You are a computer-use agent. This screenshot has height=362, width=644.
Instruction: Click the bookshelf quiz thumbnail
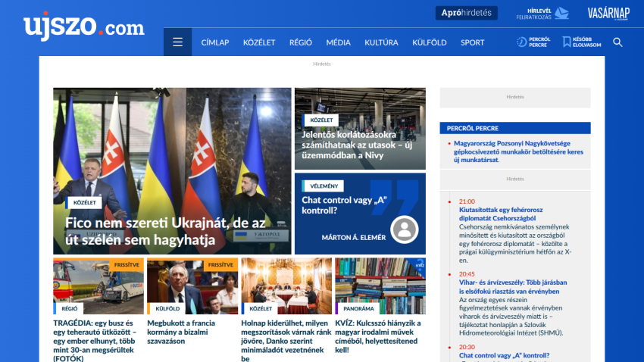380,286
